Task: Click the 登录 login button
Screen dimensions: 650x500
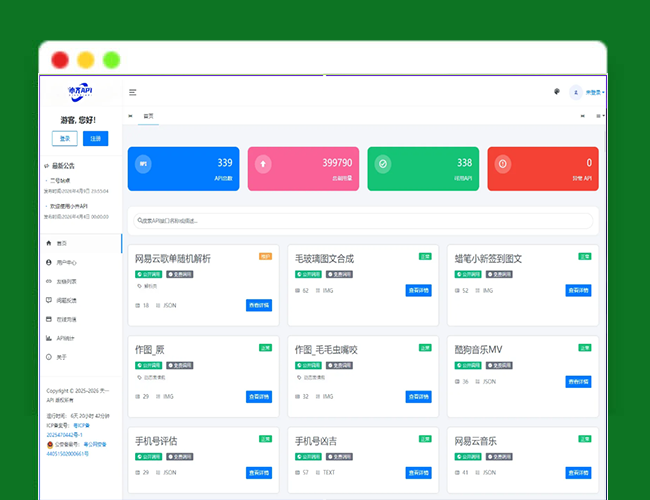Action: click(x=65, y=138)
